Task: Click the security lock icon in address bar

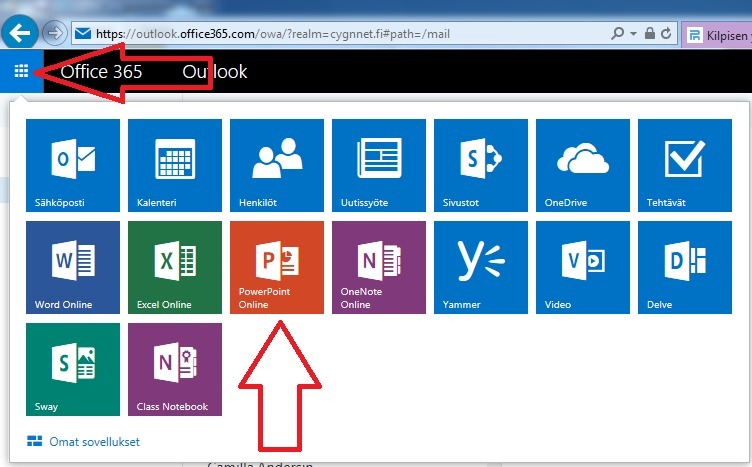Action: click(650, 33)
